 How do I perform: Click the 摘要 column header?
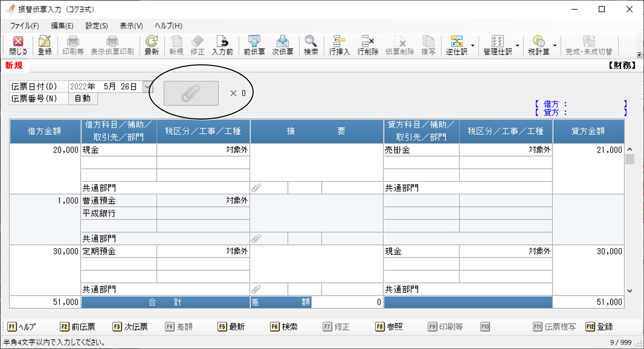click(317, 131)
